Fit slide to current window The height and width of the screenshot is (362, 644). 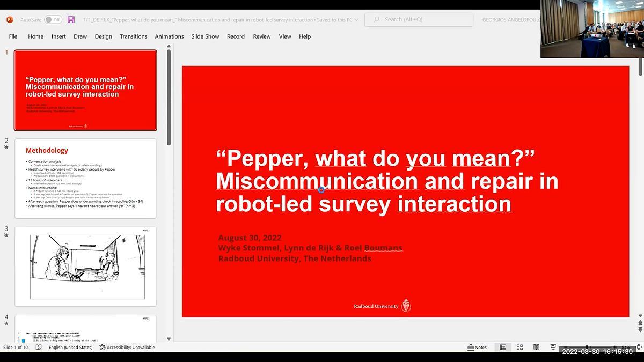[639, 347]
